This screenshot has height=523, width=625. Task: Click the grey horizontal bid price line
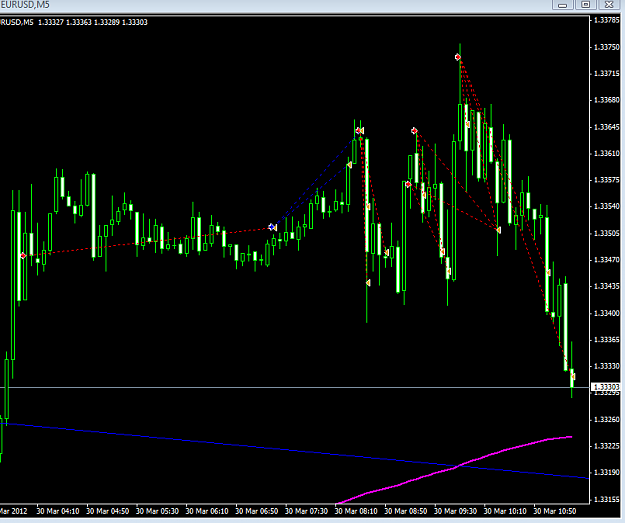click(x=294, y=387)
